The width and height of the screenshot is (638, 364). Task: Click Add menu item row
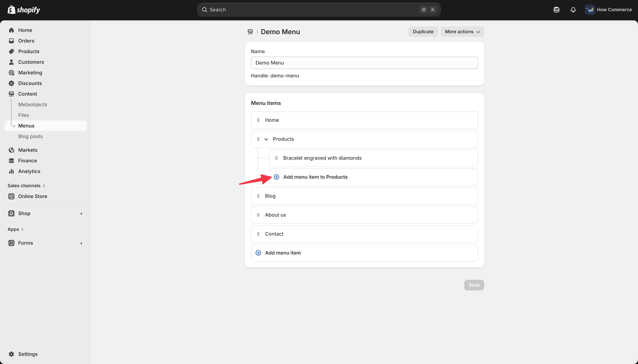pyautogui.click(x=364, y=253)
